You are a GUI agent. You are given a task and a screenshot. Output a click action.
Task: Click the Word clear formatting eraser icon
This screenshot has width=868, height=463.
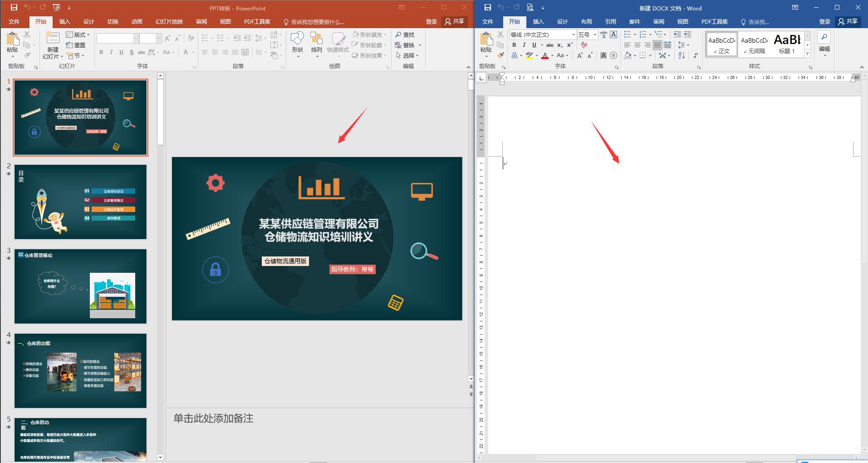pos(584,45)
